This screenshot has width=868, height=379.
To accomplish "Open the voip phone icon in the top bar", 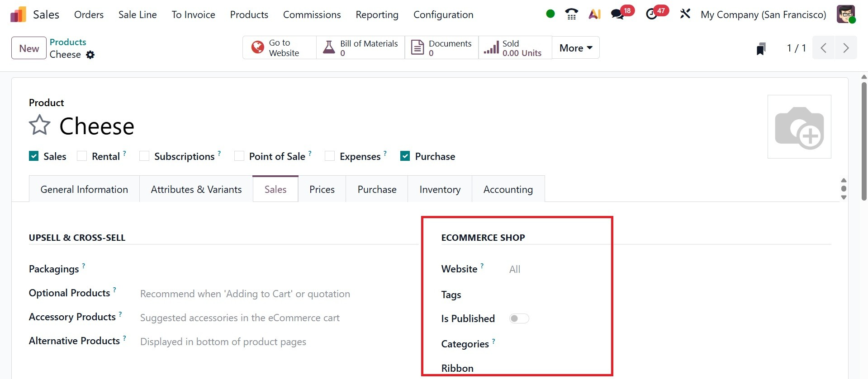I will tap(572, 14).
